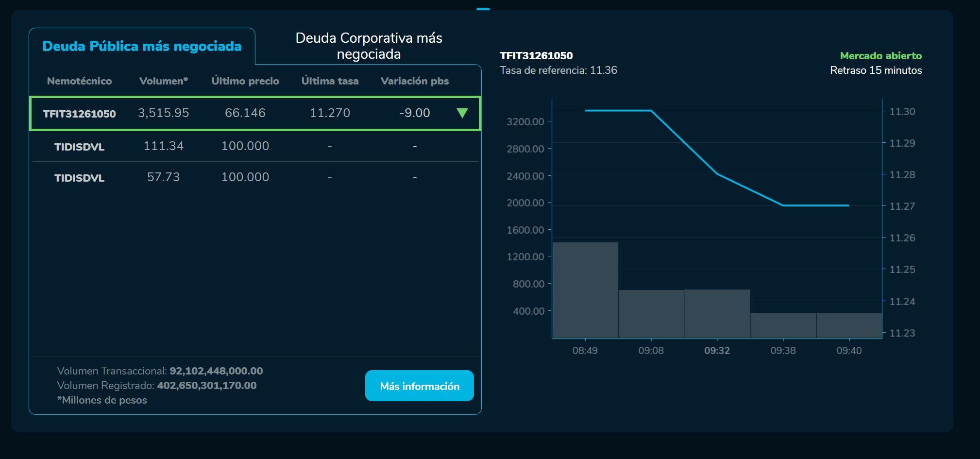Click the Mercado abierto status label

880,56
